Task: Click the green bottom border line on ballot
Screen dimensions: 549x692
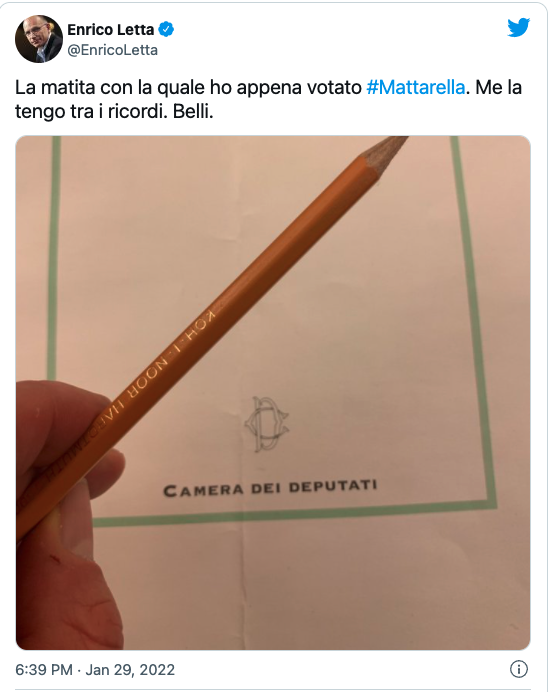Action: point(293,513)
